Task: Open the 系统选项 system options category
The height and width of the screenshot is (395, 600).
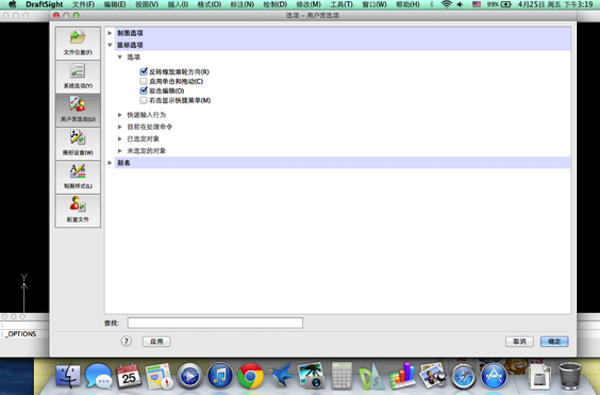Action: click(78, 77)
